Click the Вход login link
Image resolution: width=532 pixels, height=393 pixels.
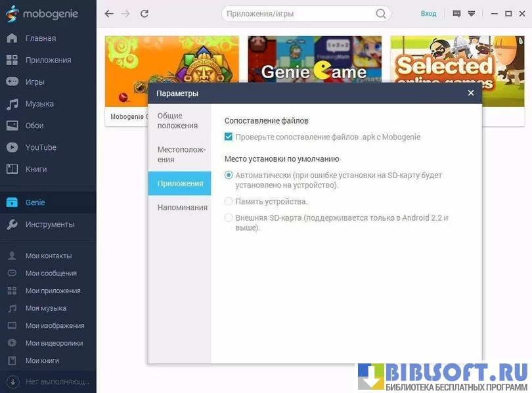pyautogui.click(x=428, y=13)
